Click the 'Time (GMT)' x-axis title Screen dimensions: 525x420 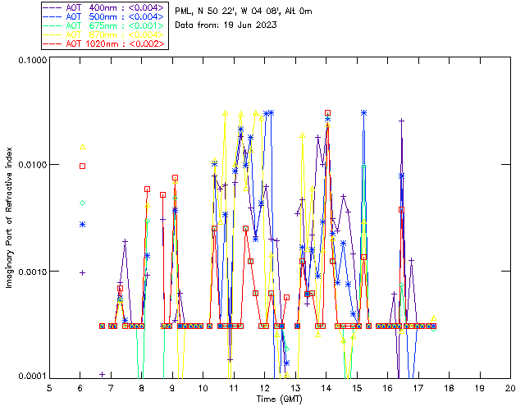click(280, 399)
